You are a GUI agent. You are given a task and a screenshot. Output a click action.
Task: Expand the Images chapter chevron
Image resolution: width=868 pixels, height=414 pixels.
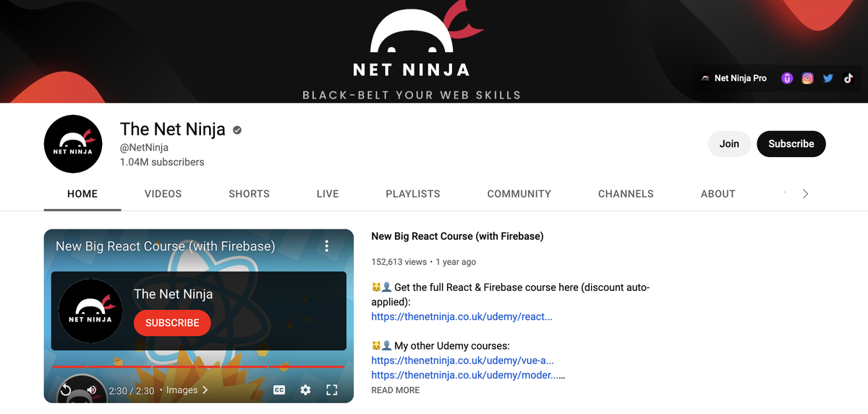tap(205, 390)
